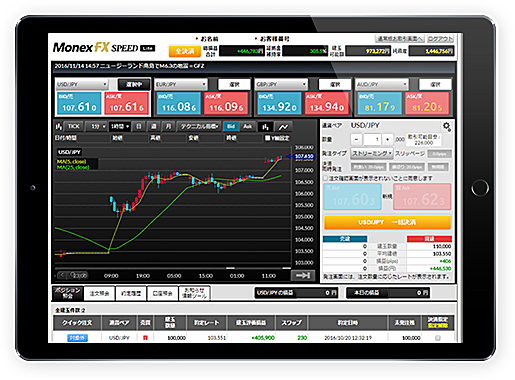Click USD/JPY ASK 107.616 price tile
The height and width of the screenshot is (380, 515).
click(126, 103)
